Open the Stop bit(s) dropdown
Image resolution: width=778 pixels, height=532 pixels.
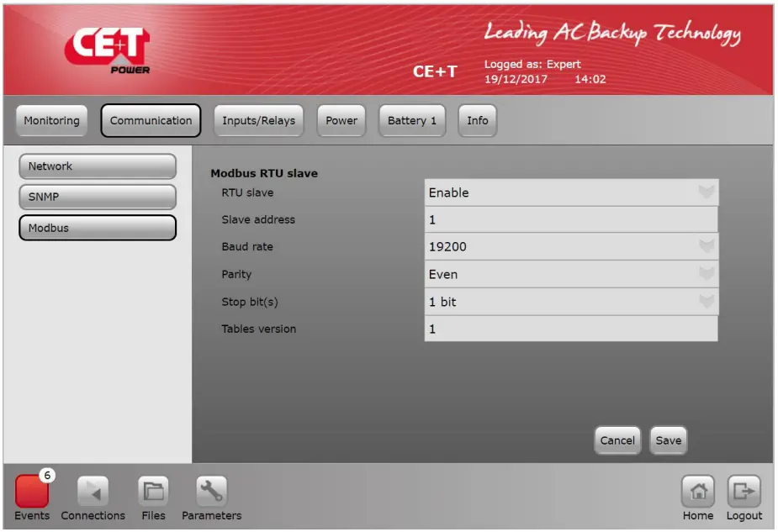[571, 302]
